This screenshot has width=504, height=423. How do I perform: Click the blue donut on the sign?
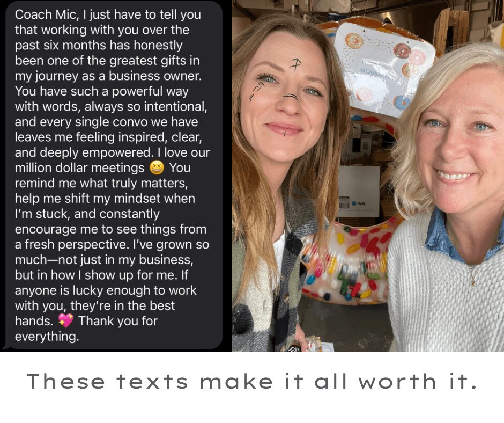click(402, 103)
